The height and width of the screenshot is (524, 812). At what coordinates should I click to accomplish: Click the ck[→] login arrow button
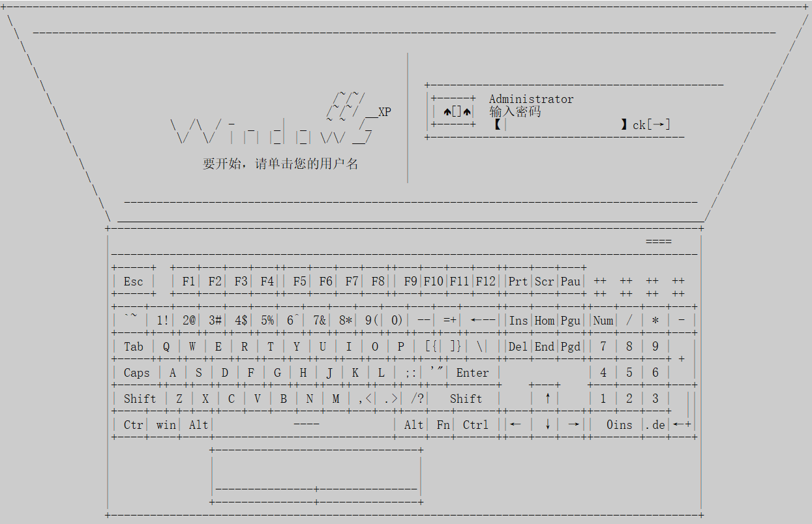[x=652, y=124]
